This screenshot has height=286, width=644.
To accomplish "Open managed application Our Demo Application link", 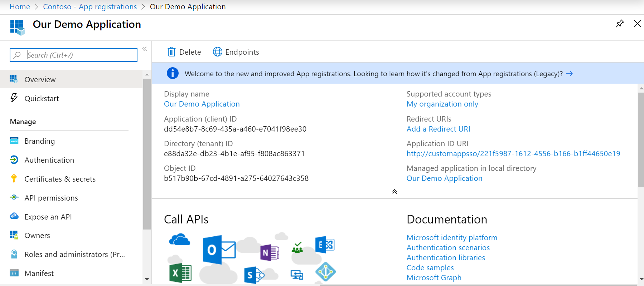I will [445, 178].
